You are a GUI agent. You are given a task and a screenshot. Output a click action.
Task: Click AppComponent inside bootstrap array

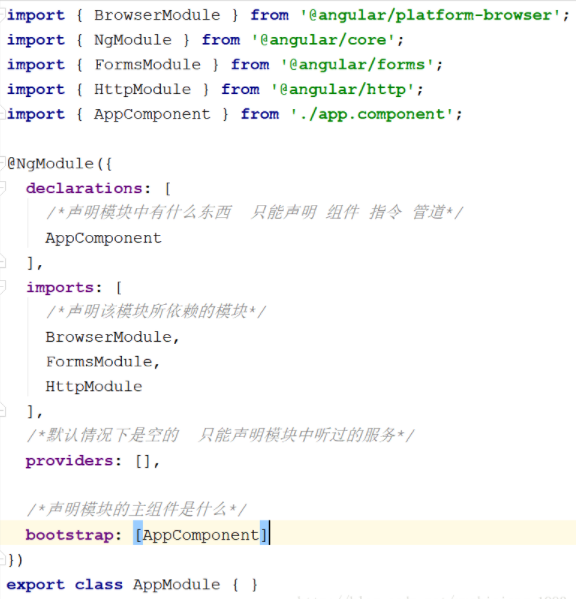tap(201, 535)
